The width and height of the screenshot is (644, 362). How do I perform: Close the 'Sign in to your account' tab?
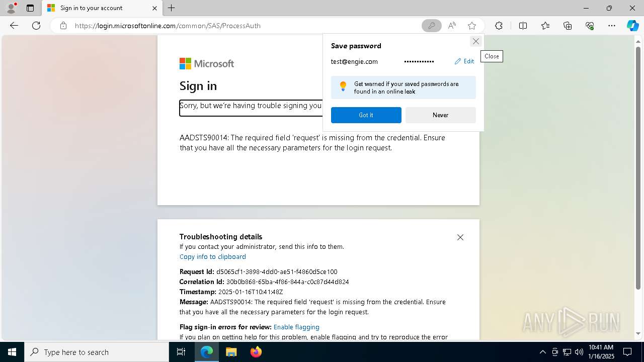click(154, 8)
